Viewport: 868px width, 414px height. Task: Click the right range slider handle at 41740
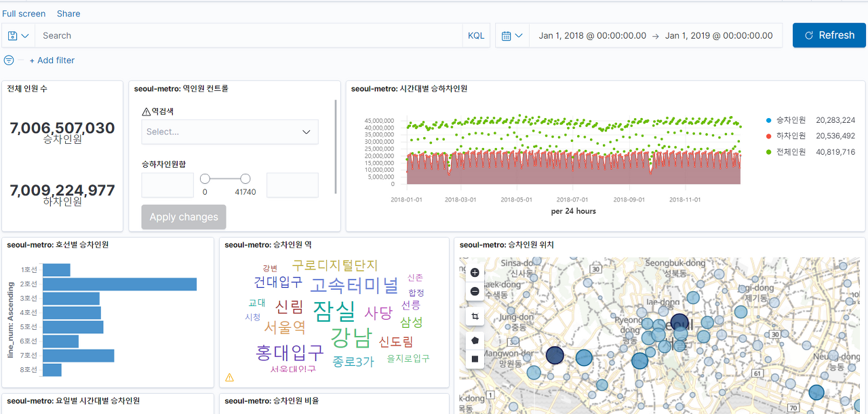pos(245,178)
